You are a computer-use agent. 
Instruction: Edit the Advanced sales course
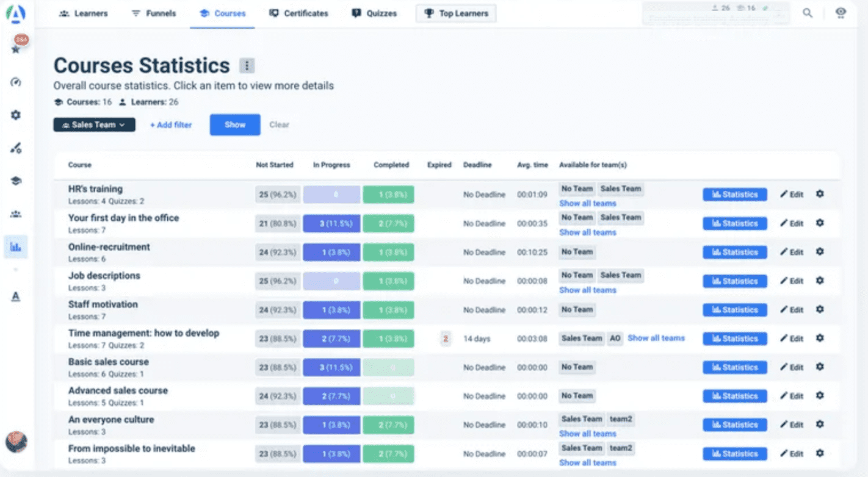(x=792, y=396)
